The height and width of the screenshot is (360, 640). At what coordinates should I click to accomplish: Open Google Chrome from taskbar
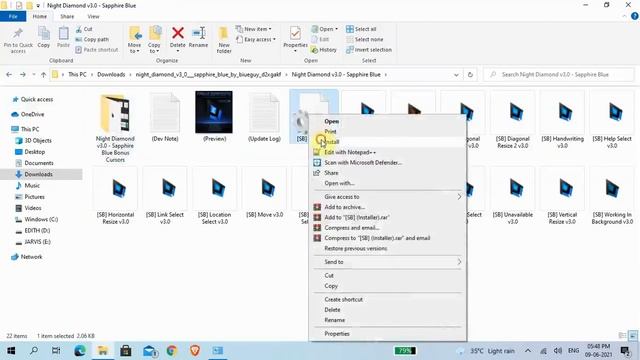172,351
